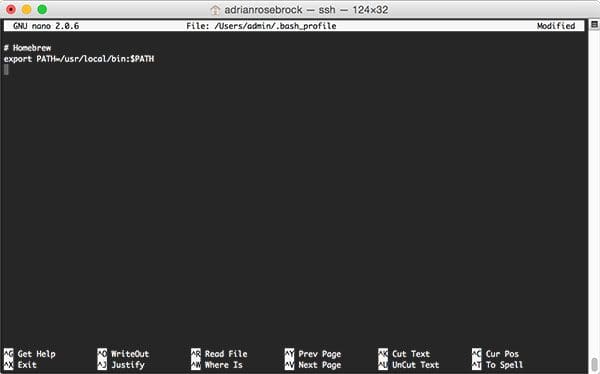Click the ^G Get Help shortcut
600x374 pixels.
click(29, 354)
